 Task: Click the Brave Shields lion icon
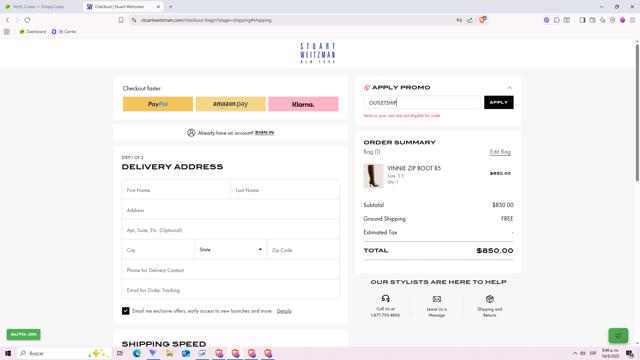482,20
